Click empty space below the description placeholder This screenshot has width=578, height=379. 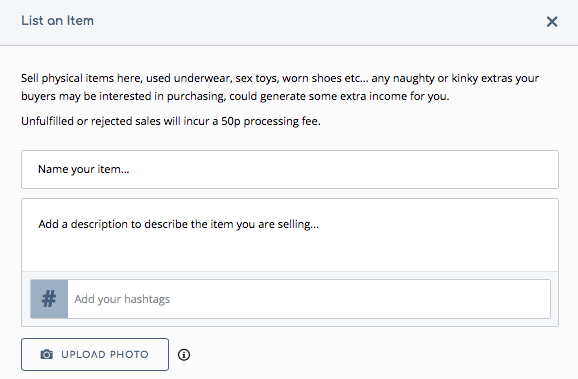290,253
